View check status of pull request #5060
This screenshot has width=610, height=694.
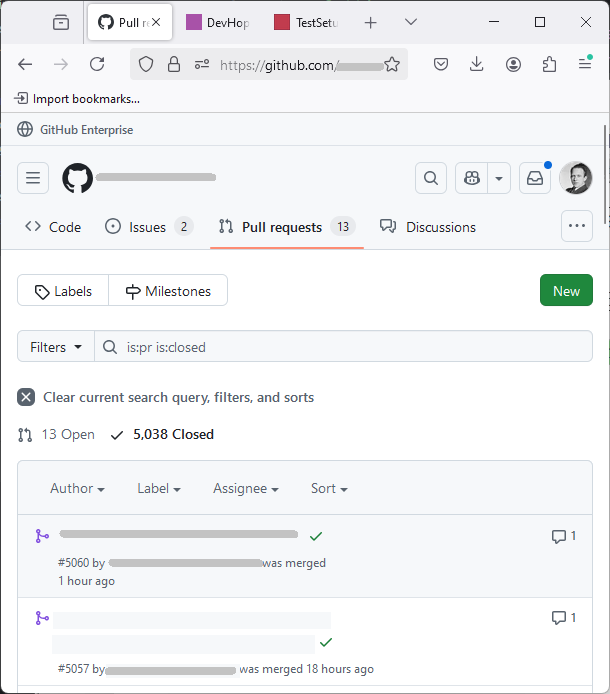click(x=316, y=536)
